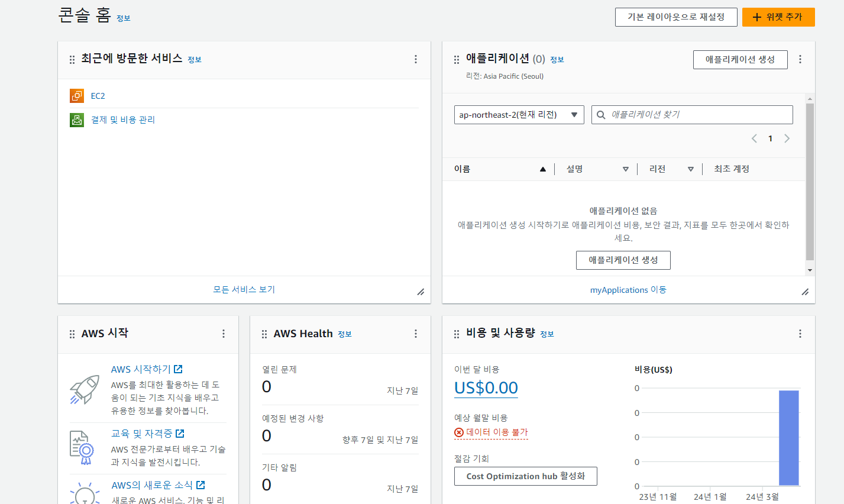Open the options menu of 최근에 방문한 서비스 widget
Screen dimensions: 844x504
click(x=416, y=59)
